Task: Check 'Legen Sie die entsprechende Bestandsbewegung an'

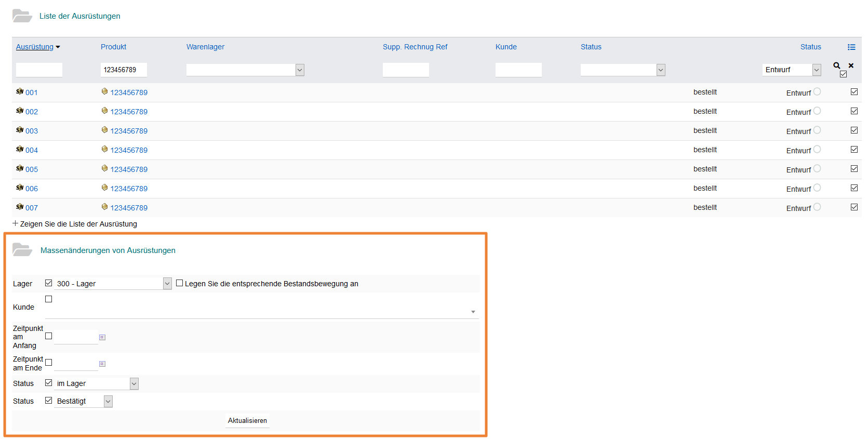Action: (180, 283)
